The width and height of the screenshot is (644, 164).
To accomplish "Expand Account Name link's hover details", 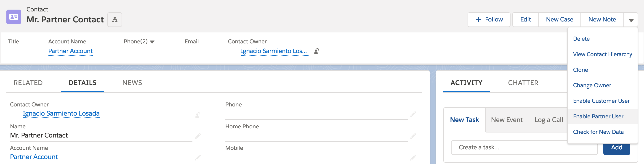I will 70,51.
